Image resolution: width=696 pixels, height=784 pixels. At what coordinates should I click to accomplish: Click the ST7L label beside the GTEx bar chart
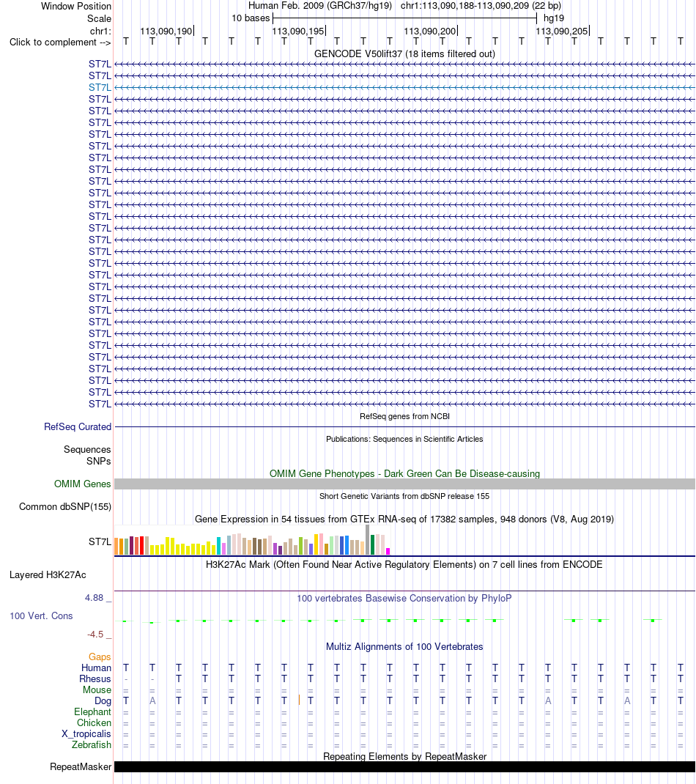[100, 542]
